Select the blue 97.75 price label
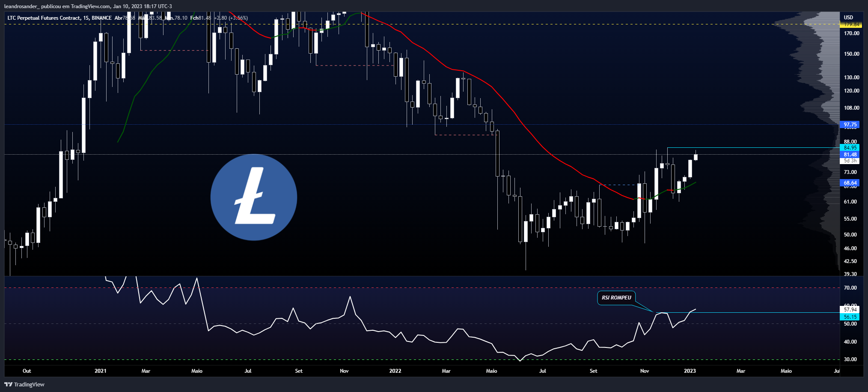The height and width of the screenshot is (392, 868). [x=850, y=125]
